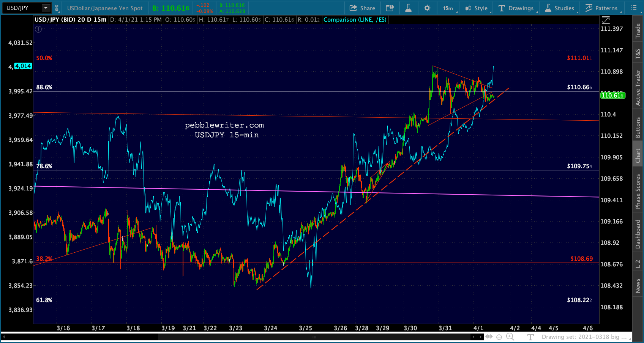Open chart settings gear icon
This screenshot has width=644, height=343.
point(427,8)
